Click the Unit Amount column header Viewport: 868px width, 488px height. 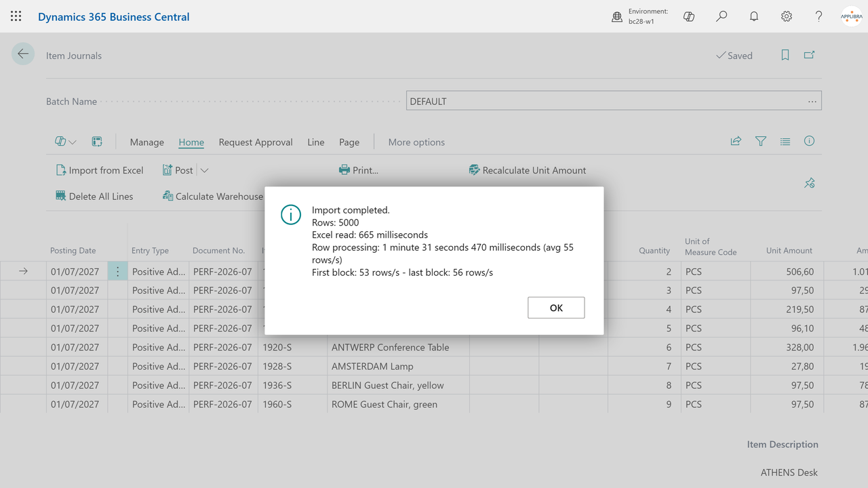(789, 251)
